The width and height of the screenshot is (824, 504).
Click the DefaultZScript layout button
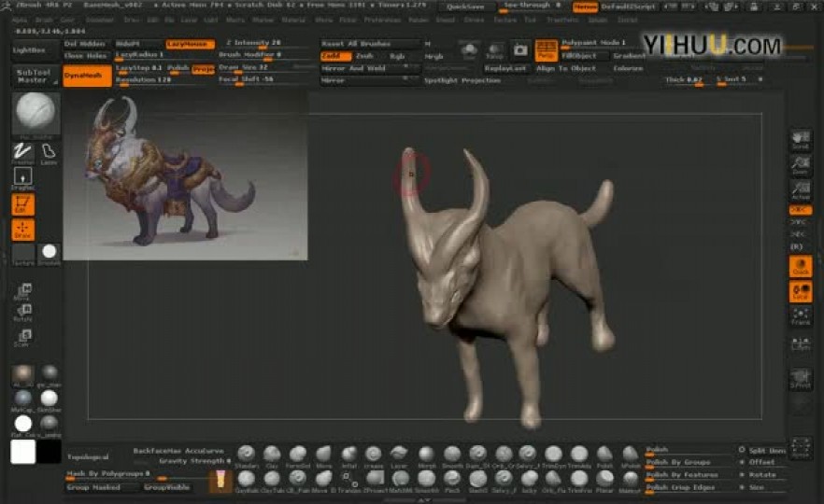pyautogui.click(x=628, y=7)
